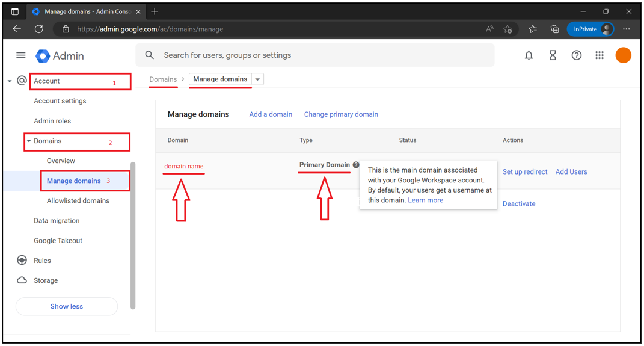Click the Account at-sign icon
Viewport: 644px width, 346px height.
[22, 81]
